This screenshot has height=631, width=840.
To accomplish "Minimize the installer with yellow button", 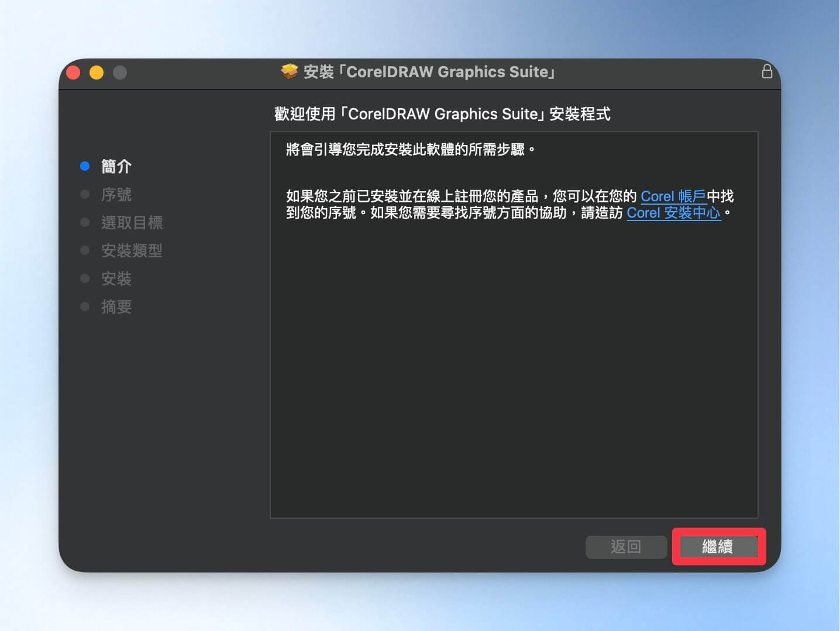I will (97, 73).
